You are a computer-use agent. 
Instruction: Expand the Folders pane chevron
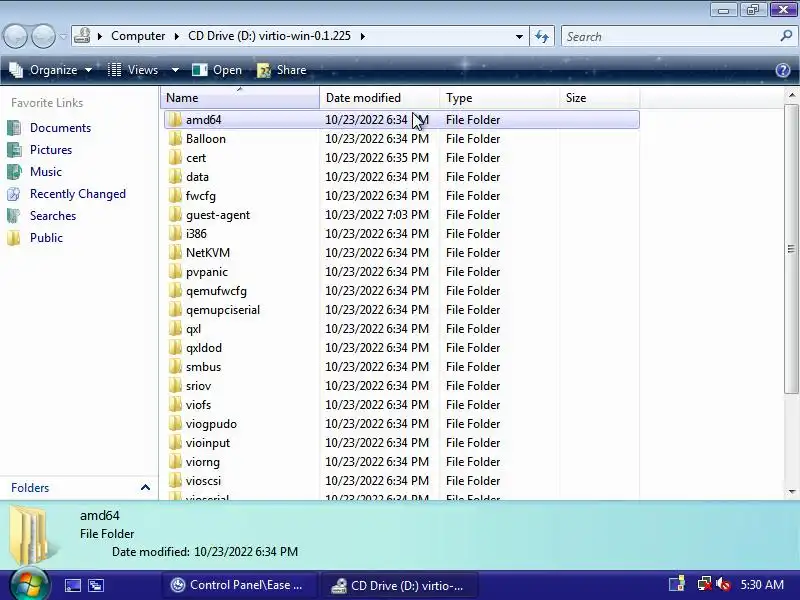(145, 487)
